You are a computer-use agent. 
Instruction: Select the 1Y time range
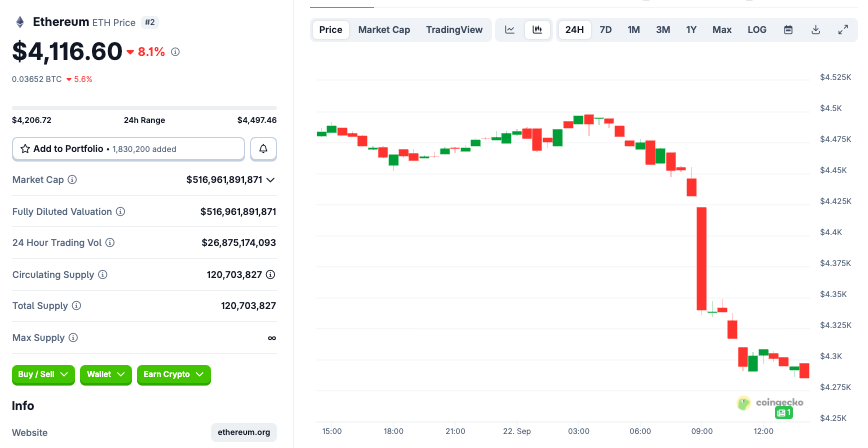[x=691, y=30]
